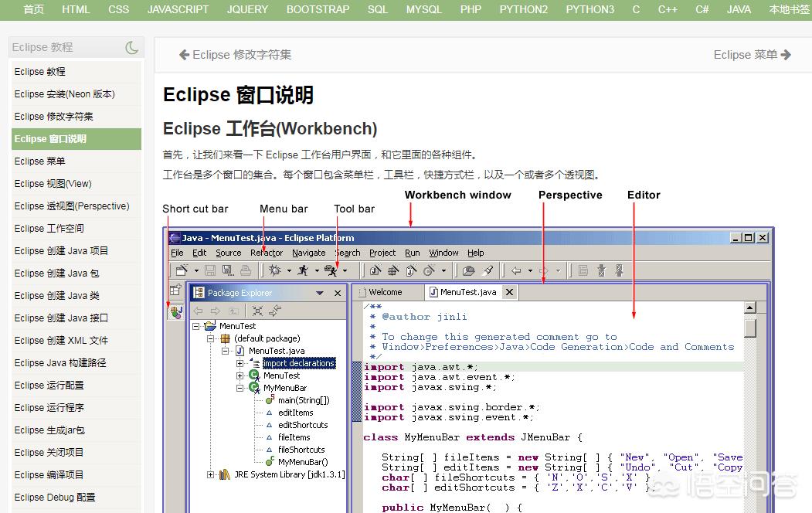Go to next page Eclipse 菜单 link
Viewport: 812px width, 513px height.
752,55
